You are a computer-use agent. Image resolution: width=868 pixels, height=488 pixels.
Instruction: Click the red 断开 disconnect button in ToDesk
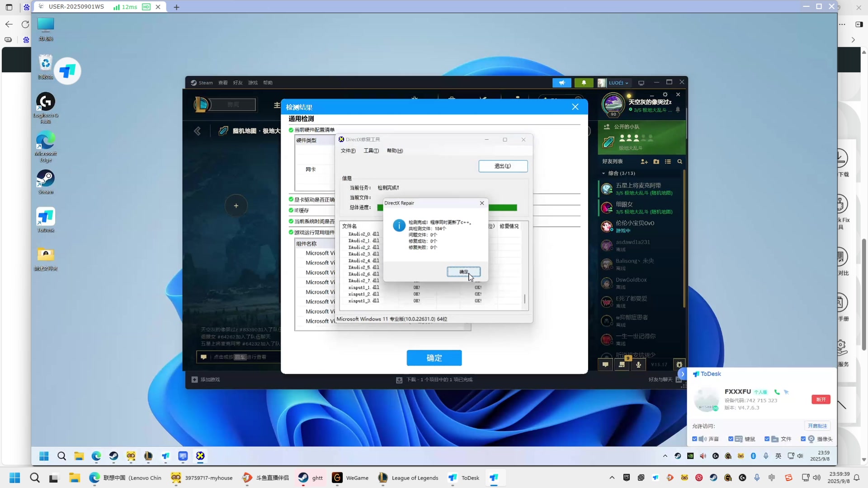point(821,399)
